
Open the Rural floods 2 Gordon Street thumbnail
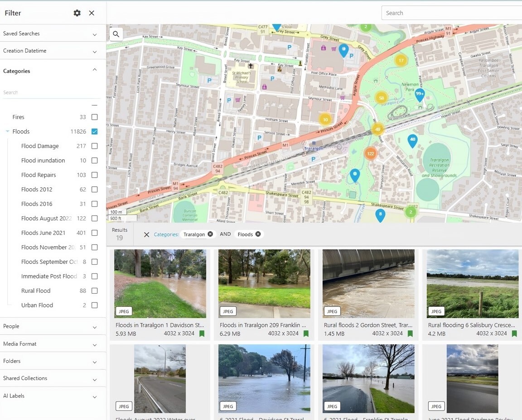(x=368, y=284)
